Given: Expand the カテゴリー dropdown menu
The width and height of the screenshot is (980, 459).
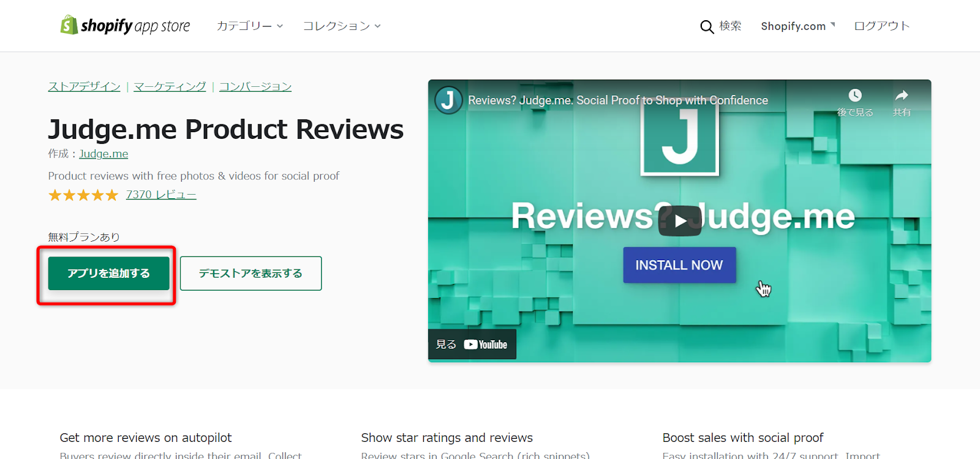Looking at the screenshot, I should 250,26.
